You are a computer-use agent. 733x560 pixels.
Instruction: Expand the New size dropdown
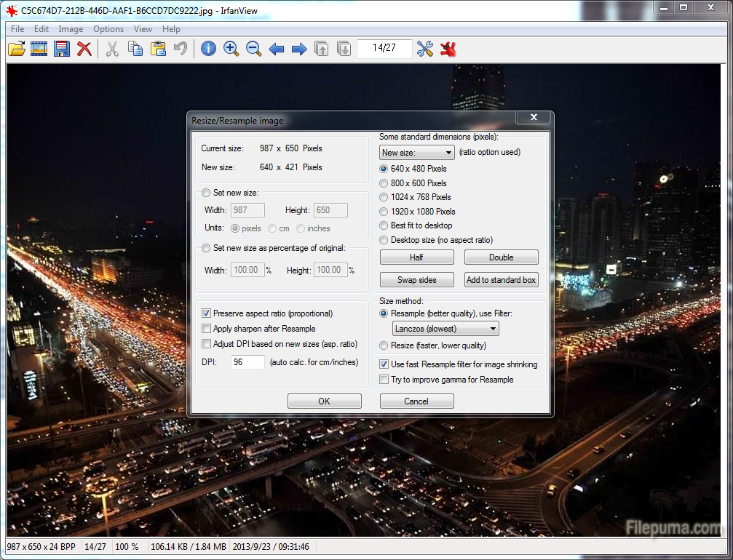pyautogui.click(x=416, y=153)
